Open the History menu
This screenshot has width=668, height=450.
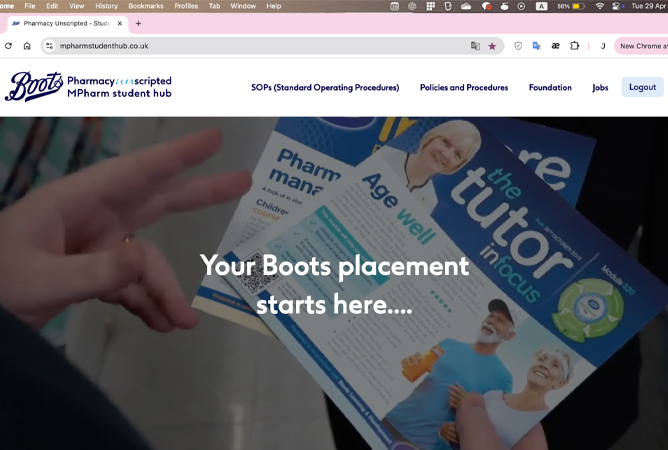[106, 6]
